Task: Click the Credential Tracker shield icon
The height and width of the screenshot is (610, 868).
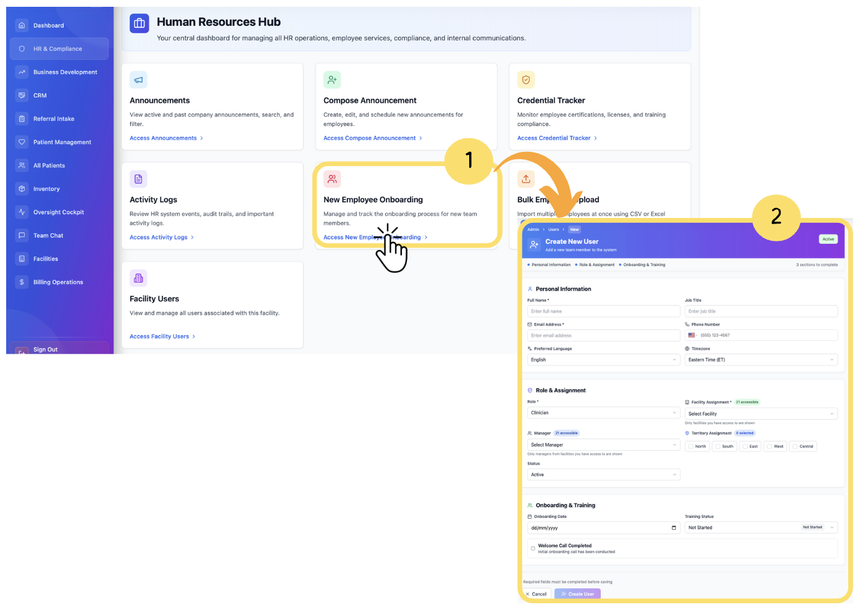Action: point(526,80)
